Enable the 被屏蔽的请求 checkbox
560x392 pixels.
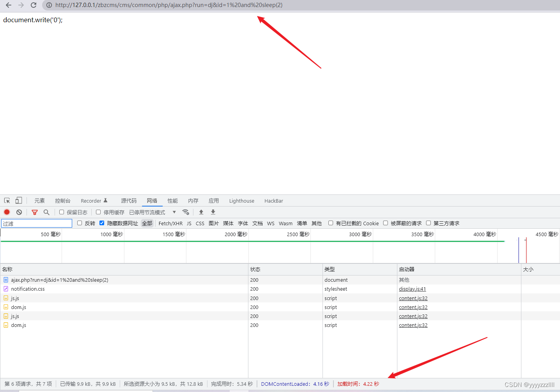point(385,223)
